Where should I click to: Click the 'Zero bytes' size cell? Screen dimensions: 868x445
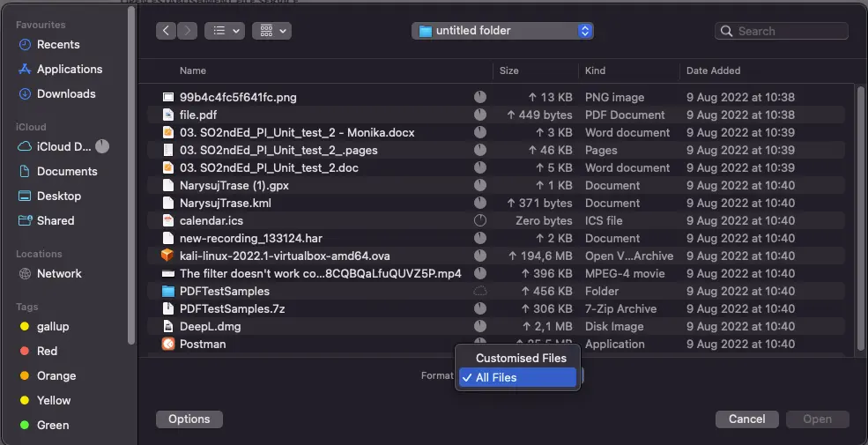click(544, 220)
